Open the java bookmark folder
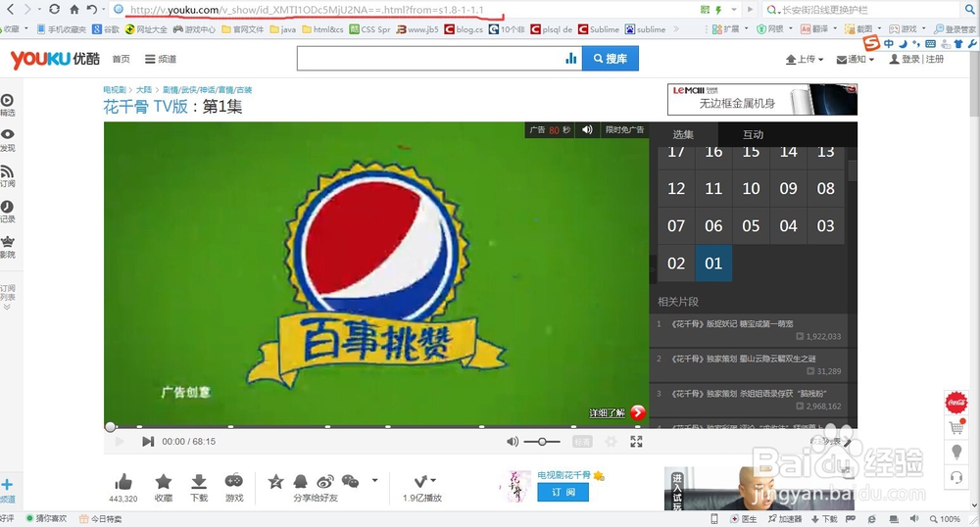 283,29
